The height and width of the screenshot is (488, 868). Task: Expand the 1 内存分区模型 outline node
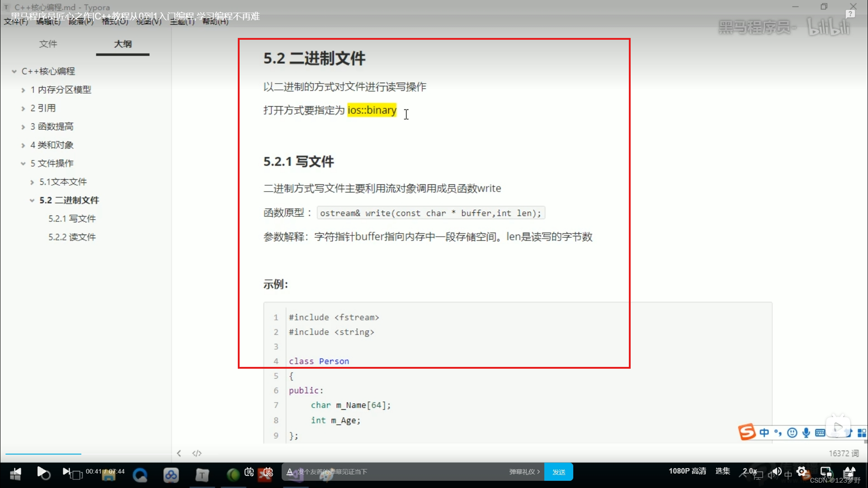click(x=23, y=90)
